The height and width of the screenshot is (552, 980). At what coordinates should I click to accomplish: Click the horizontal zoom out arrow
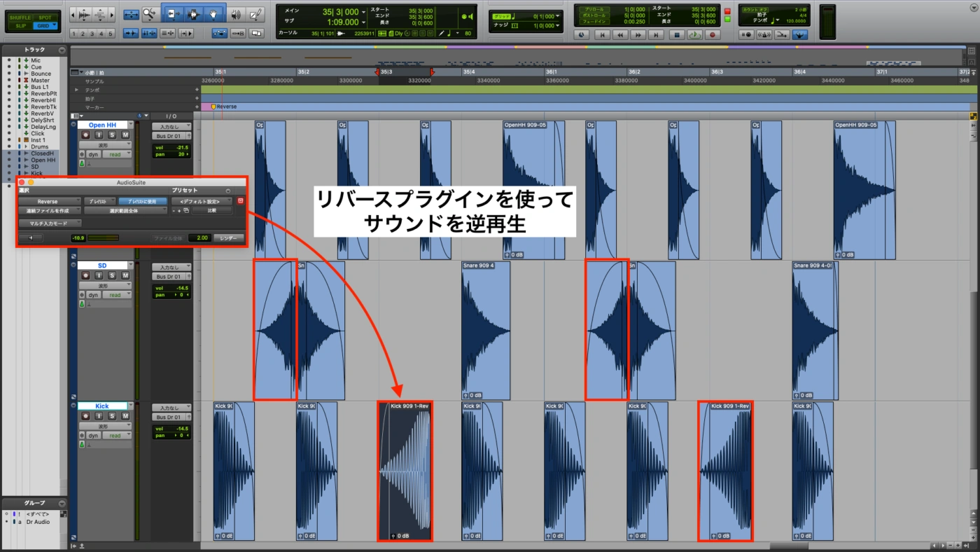point(73,15)
